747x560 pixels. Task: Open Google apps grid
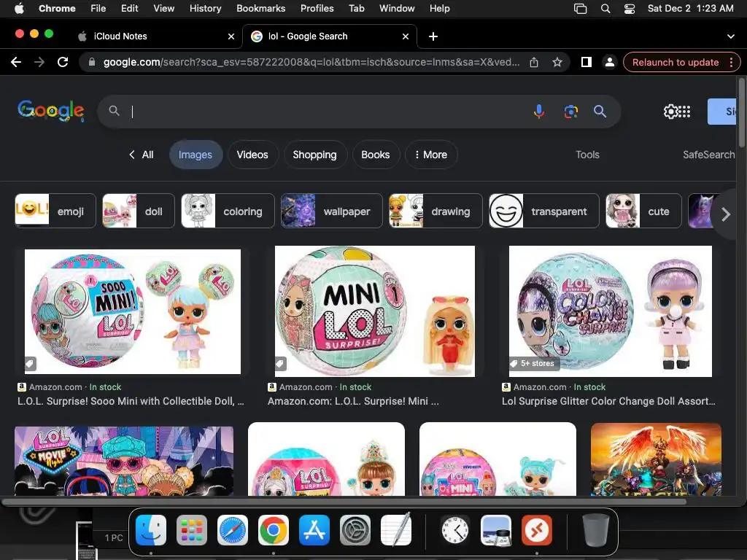pyautogui.click(x=684, y=112)
